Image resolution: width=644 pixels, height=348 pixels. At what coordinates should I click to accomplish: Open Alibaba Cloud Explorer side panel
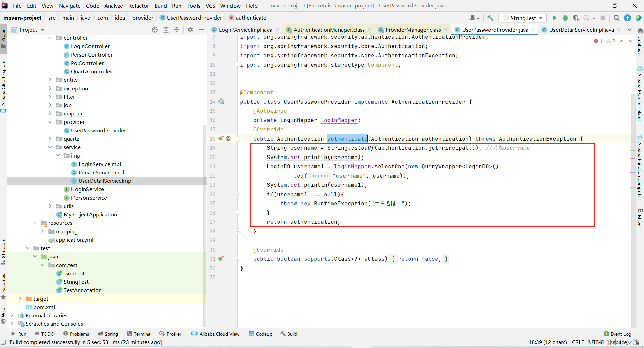3,85
